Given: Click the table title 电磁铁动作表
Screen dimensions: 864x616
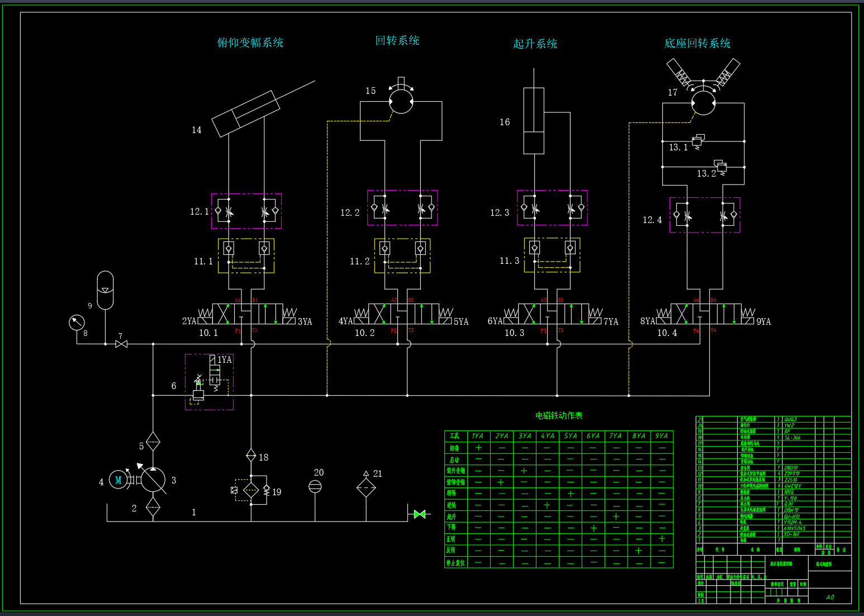Looking at the screenshot, I should click(x=559, y=415).
